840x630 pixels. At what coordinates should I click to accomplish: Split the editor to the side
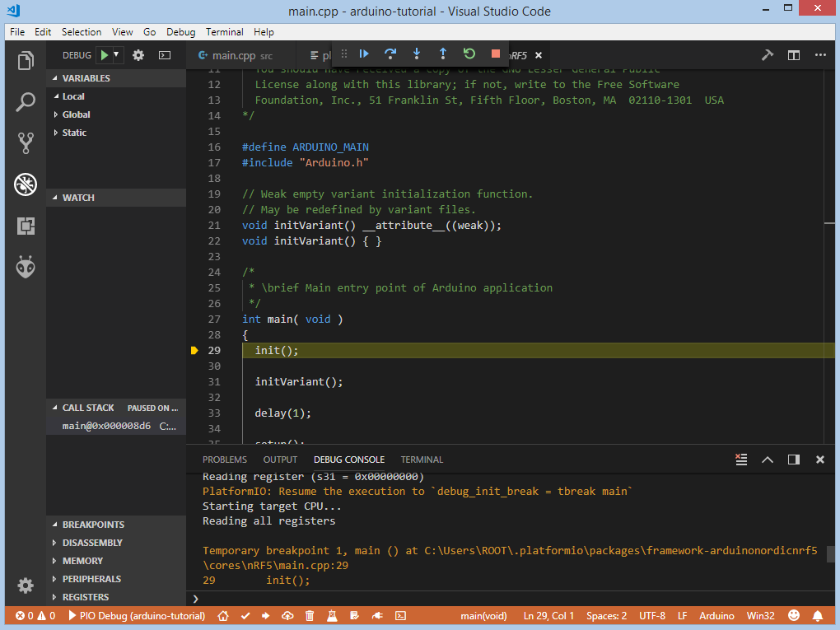pos(794,55)
